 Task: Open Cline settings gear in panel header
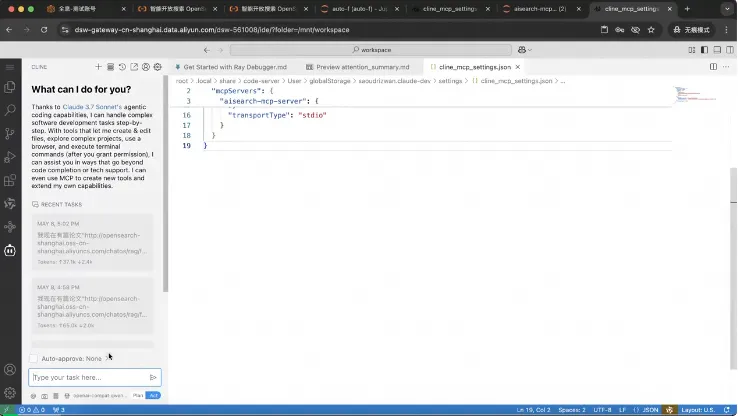click(158, 67)
